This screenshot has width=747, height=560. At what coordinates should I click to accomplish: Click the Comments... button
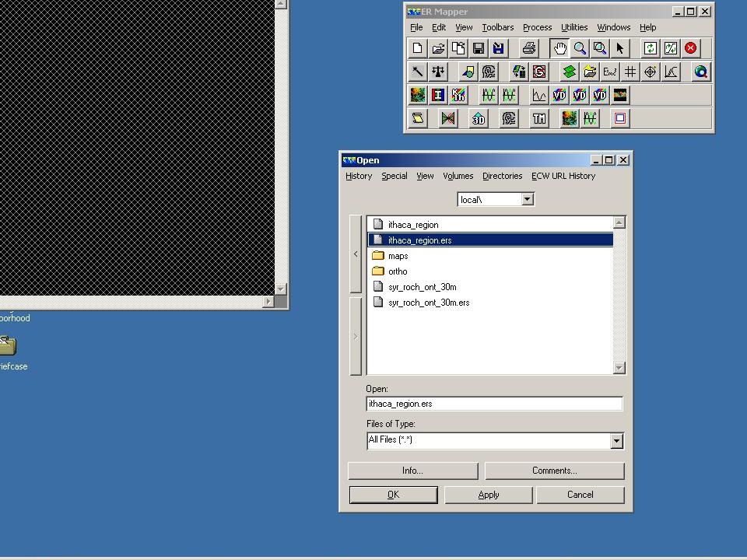[x=555, y=471]
